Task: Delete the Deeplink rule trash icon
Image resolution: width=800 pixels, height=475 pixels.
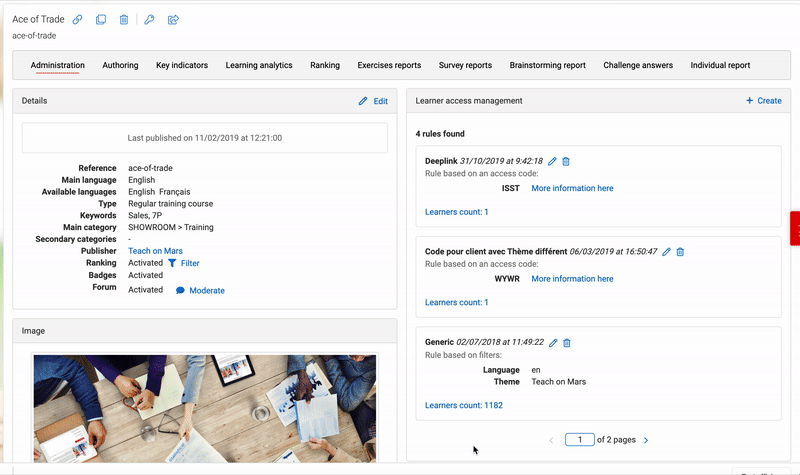Action: pyautogui.click(x=566, y=161)
